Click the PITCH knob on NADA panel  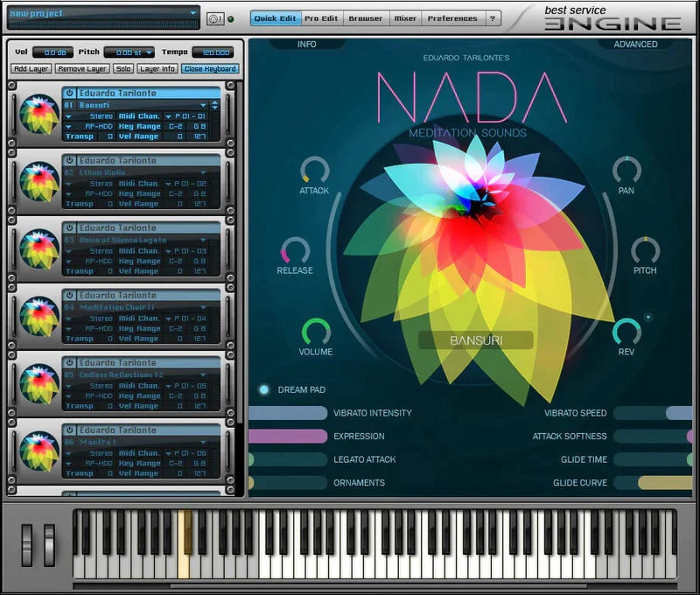pyautogui.click(x=645, y=250)
